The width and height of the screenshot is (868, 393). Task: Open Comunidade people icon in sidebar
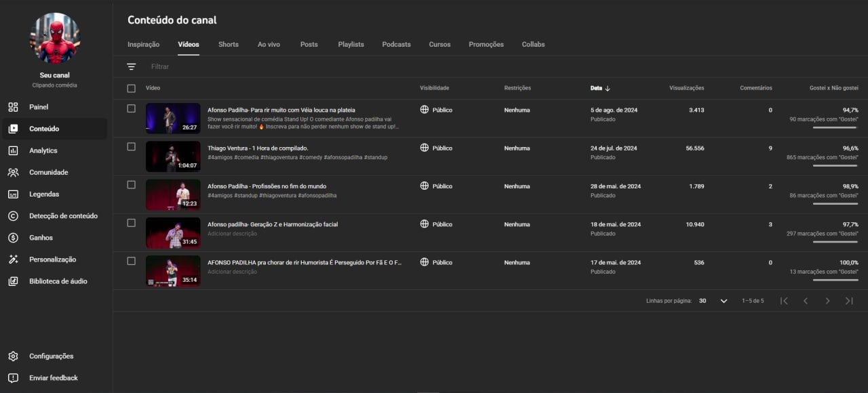(13, 172)
